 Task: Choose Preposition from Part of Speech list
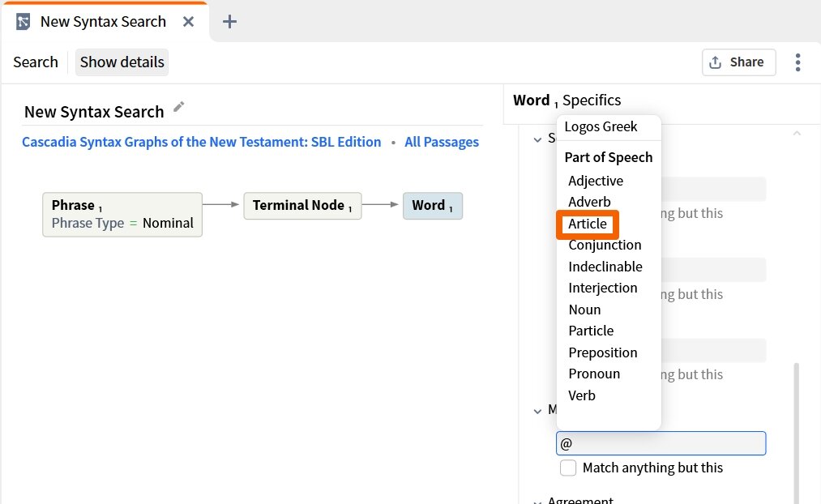(603, 352)
